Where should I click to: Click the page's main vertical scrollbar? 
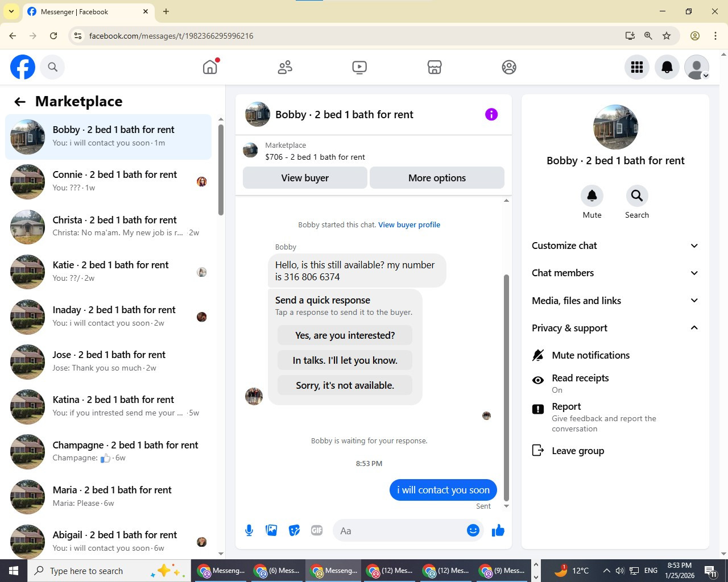(x=723, y=304)
